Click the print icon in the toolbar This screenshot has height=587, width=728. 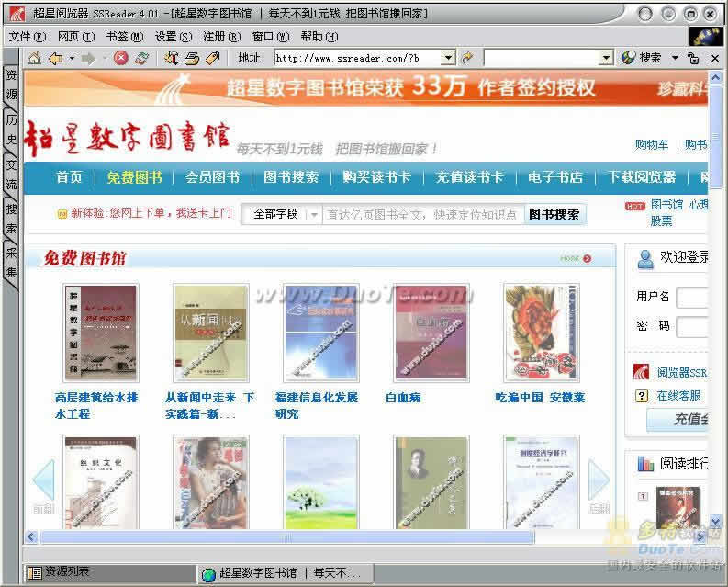coord(192,58)
